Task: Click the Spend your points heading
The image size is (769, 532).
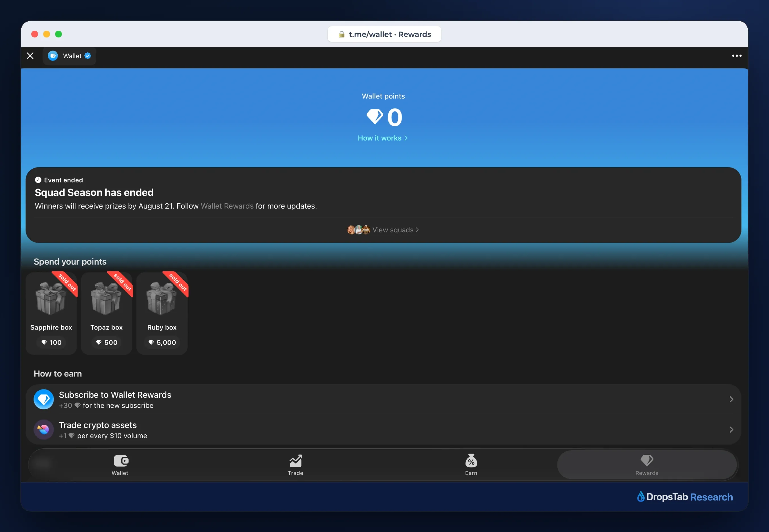Action: 70,262
